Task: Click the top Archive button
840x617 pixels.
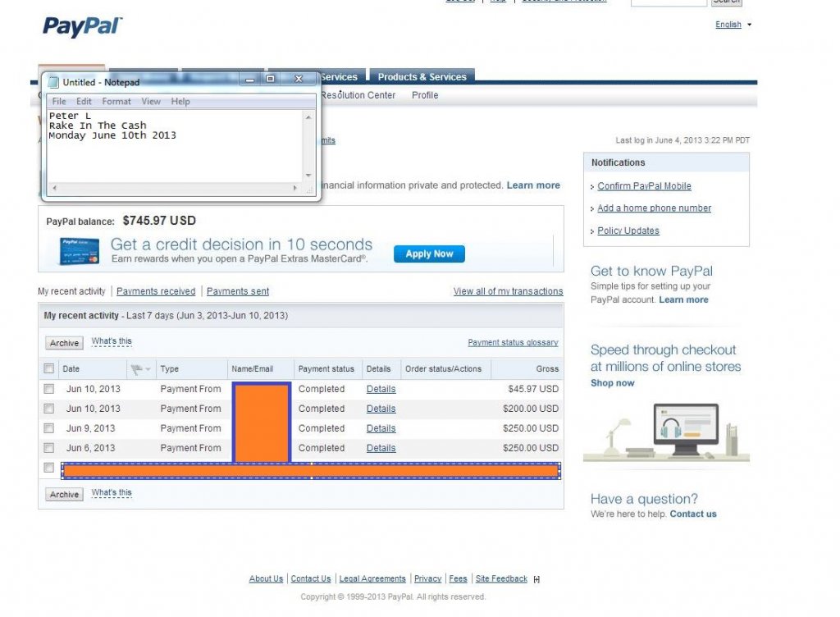Action: tap(64, 343)
